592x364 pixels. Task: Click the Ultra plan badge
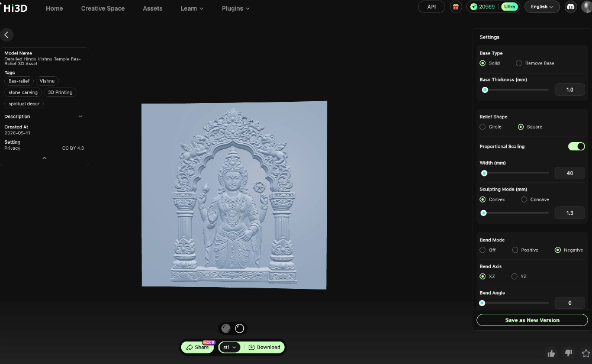pyautogui.click(x=509, y=7)
